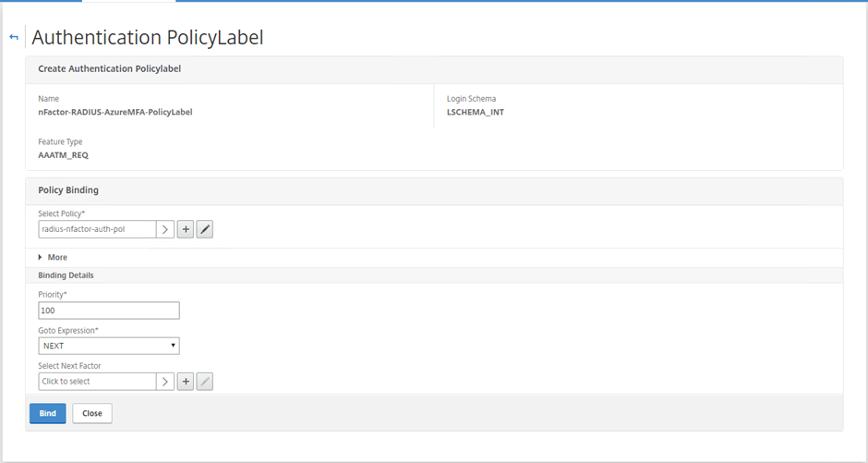
Task: Click the greyed pencil icon for Next Factor
Action: (205, 382)
